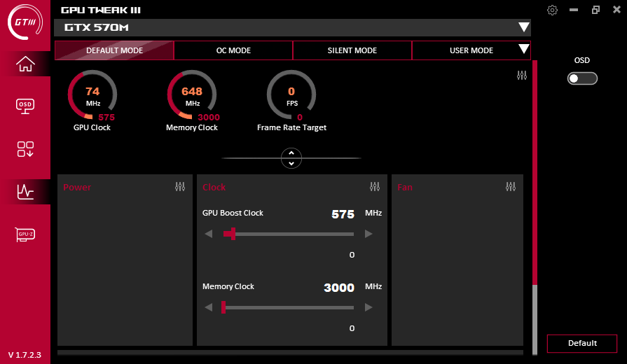Adjust the GPU Boost Clock slider handle
This screenshot has height=364, width=627.
click(x=233, y=234)
